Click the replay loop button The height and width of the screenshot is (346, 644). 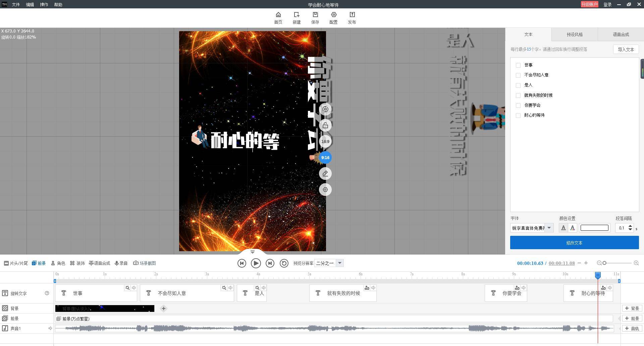284,263
